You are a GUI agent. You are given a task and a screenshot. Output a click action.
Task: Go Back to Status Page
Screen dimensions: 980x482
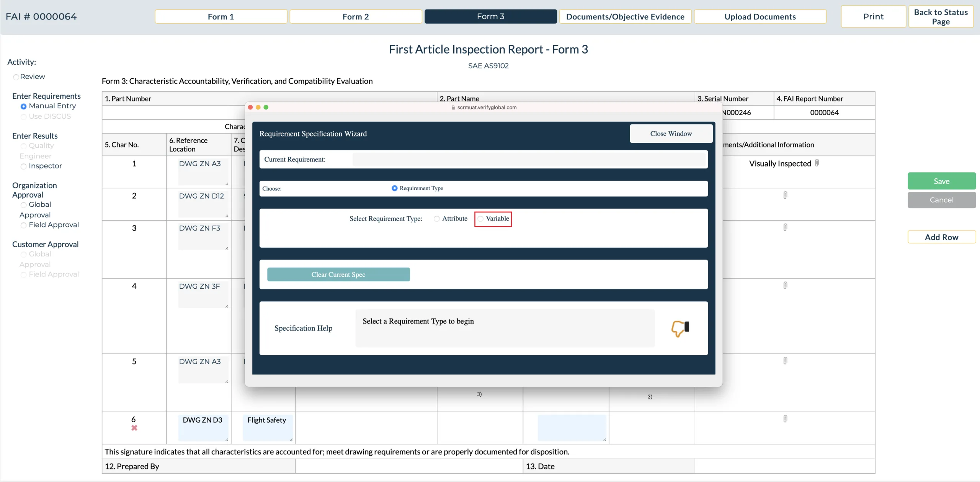941,16
